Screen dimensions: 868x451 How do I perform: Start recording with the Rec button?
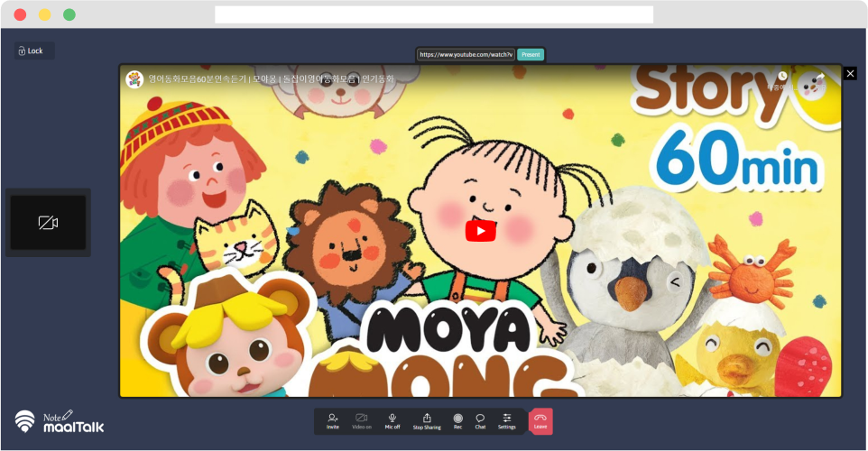point(457,420)
